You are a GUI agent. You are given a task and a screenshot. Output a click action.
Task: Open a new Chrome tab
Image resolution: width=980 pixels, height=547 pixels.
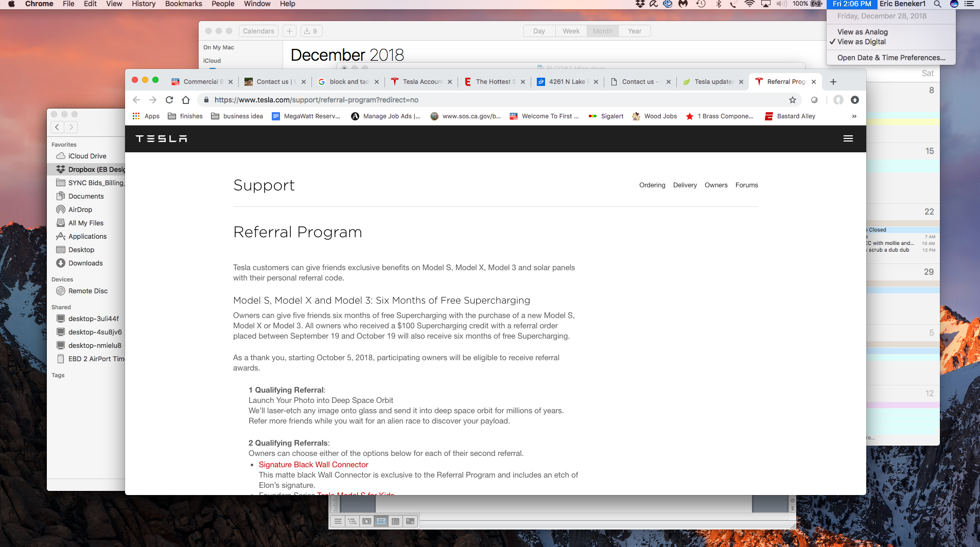coord(833,82)
